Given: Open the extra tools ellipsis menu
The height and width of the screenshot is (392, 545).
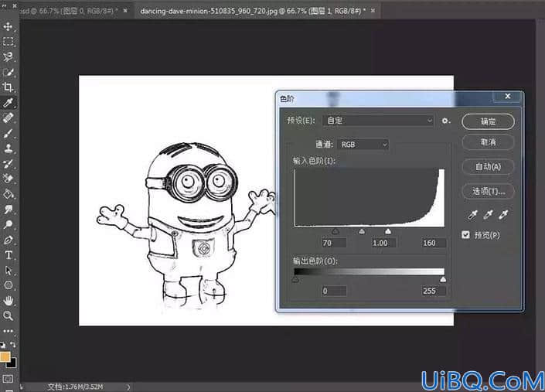Looking at the screenshot, I should pyautogui.click(x=8, y=331).
